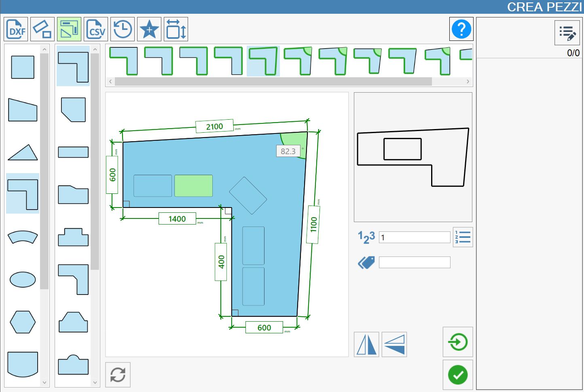Click the mirror horizontally icon
Viewport: 584px width, 392px height.
366,345
